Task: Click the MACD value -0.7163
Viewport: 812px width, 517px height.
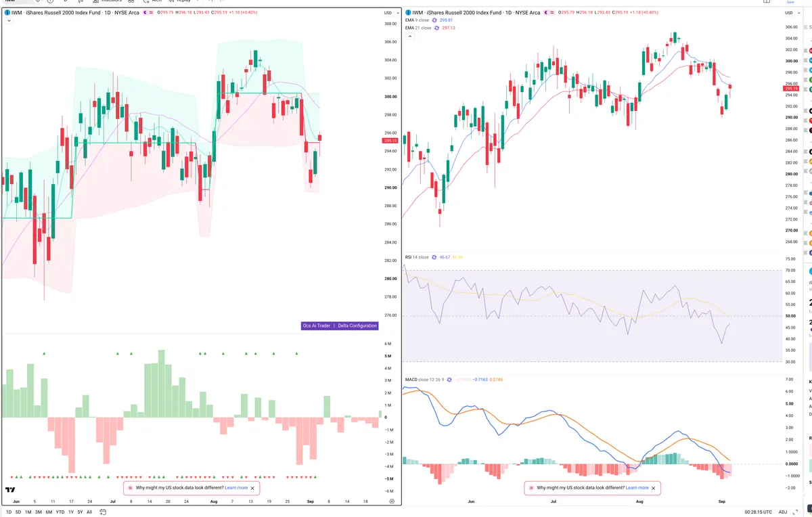Action: click(479, 380)
